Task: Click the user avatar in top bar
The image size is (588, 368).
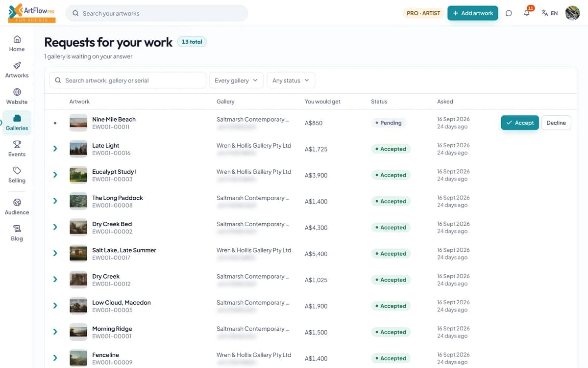Action: coord(572,13)
